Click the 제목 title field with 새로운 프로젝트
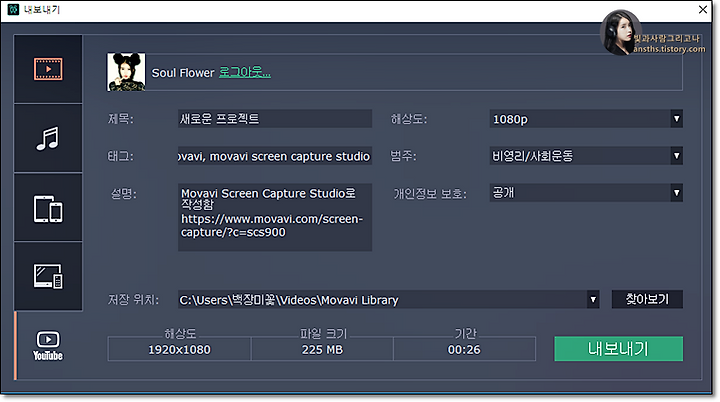Screen dimensions: 720x402 275,119
